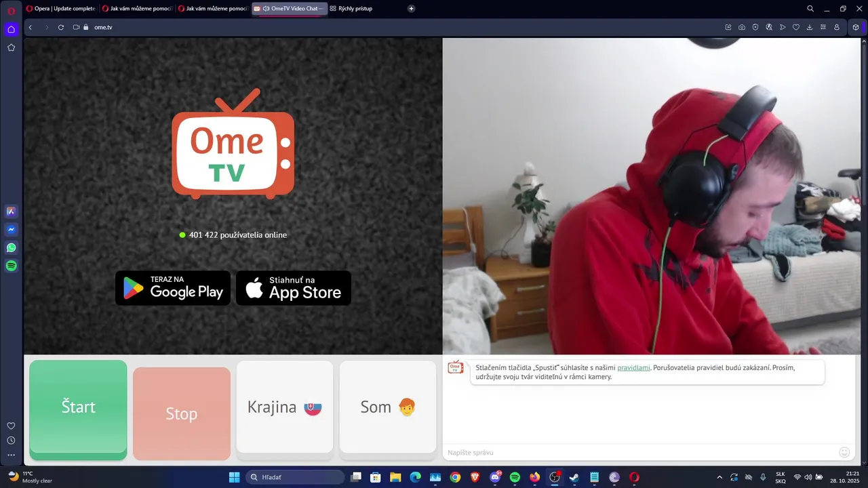
Task: Pick an emoji from the chat smiley icon
Action: click(844, 452)
